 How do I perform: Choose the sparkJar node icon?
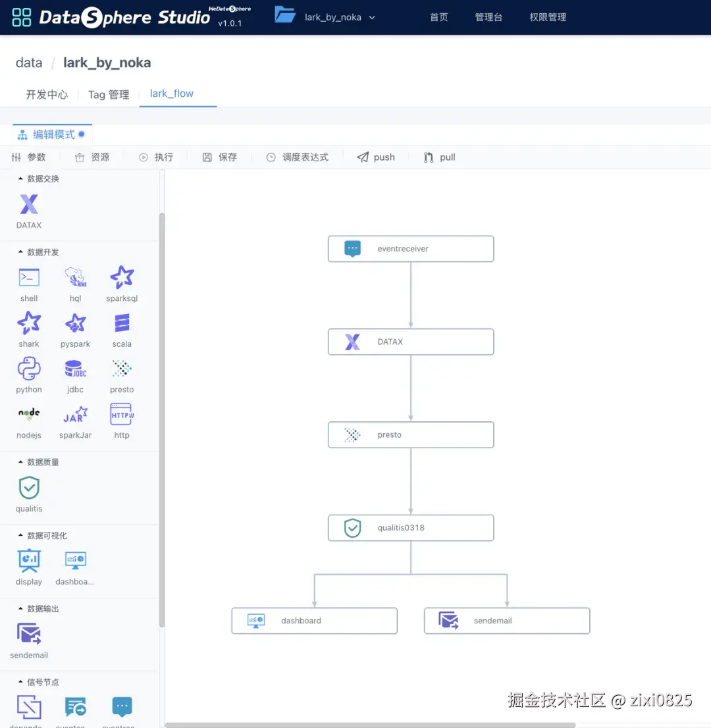click(x=75, y=415)
